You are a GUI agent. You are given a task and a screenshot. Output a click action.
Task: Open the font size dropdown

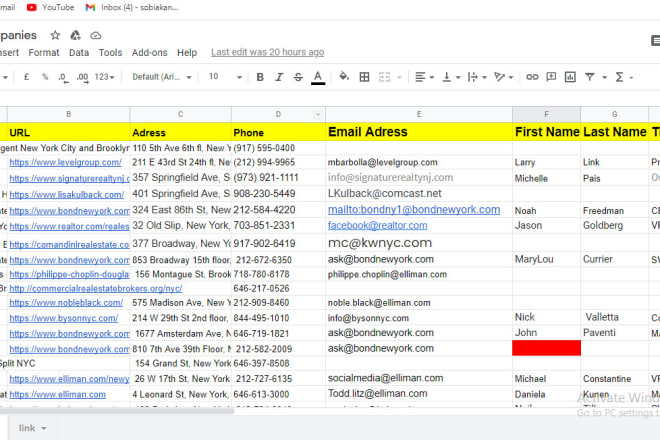(x=225, y=77)
